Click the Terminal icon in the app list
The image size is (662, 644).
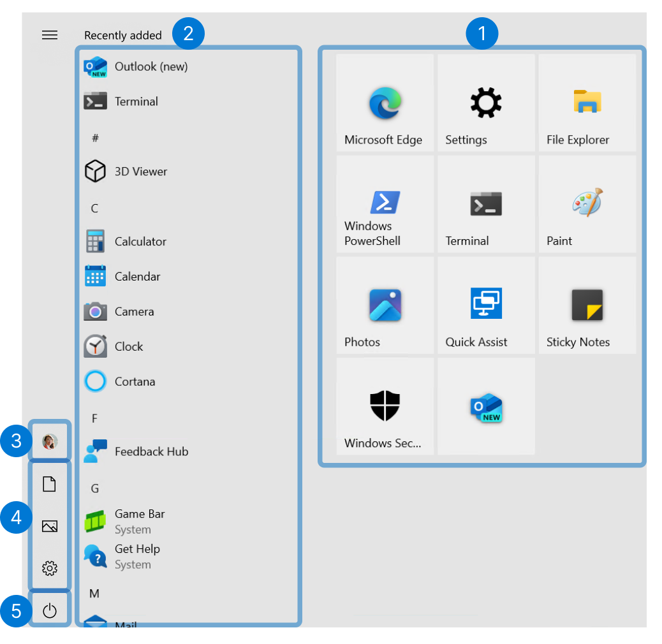(x=96, y=101)
